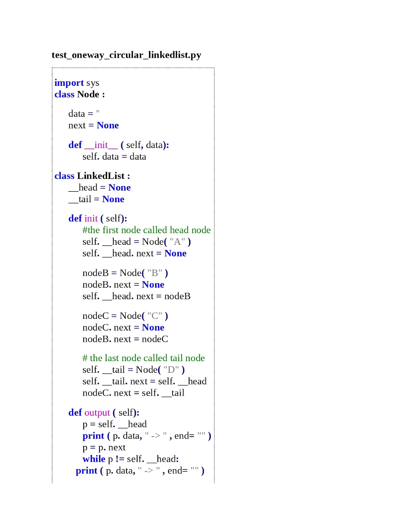This screenshot has width=411, height=532.
Task: Click the line 'self. __head. next = nodeB'
Action: (x=136, y=296)
